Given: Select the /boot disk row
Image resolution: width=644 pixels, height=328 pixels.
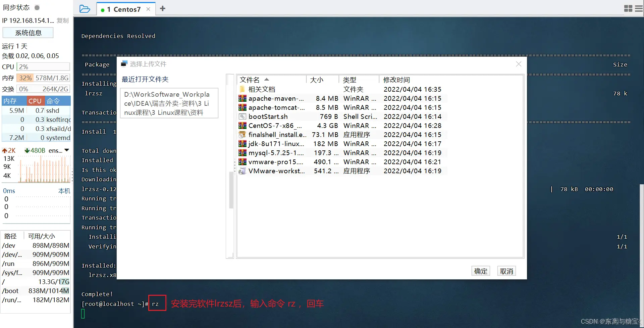Looking at the screenshot, I should point(36,291).
